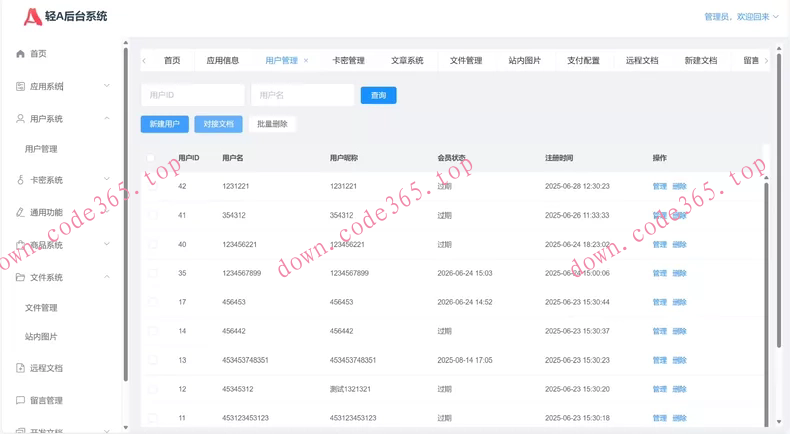The image size is (790, 434).
Task: Click 删除 link for user 453453748351
Action: [x=680, y=360]
